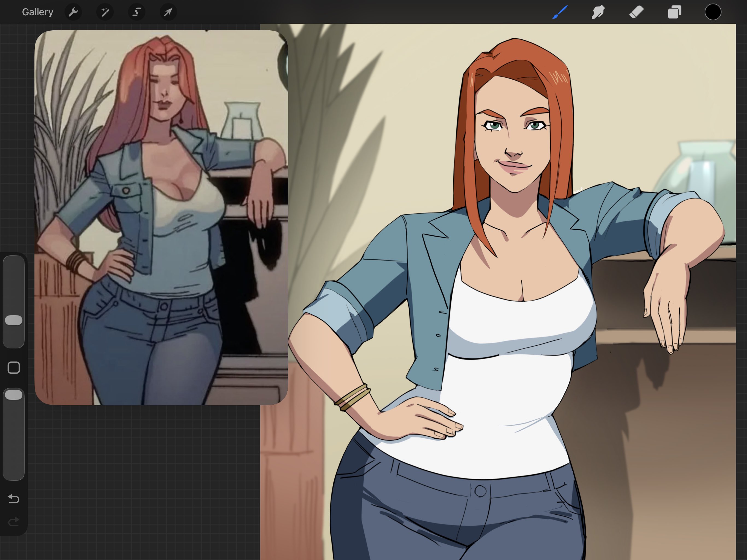Open the black active color swatch

[x=713, y=12]
